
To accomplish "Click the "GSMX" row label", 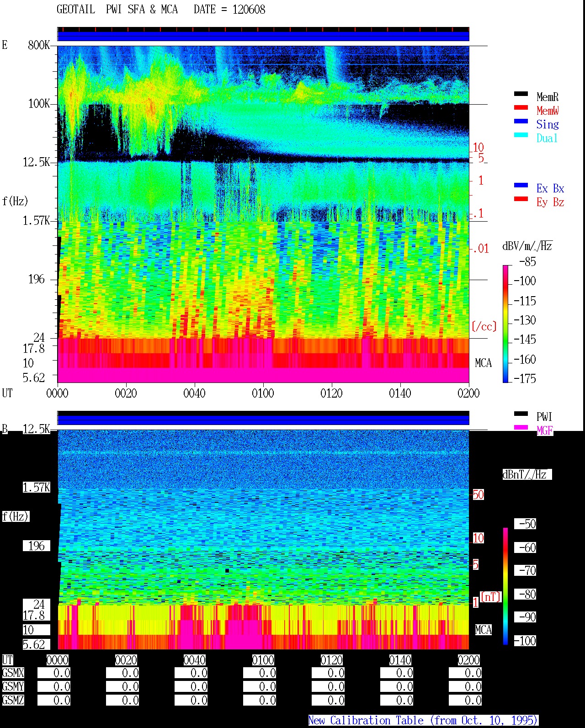I will (x=13, y=673).
